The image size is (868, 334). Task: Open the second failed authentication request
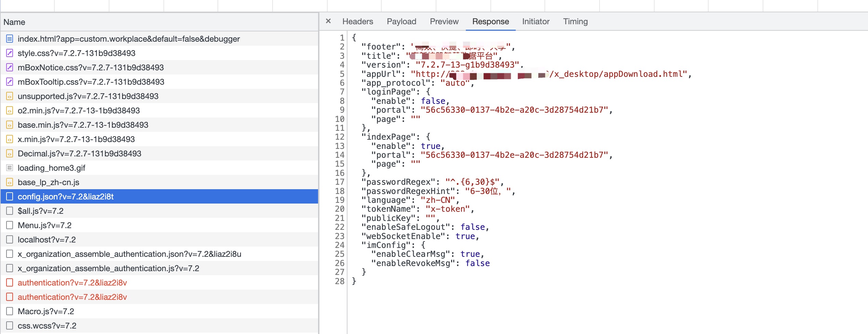72,297
